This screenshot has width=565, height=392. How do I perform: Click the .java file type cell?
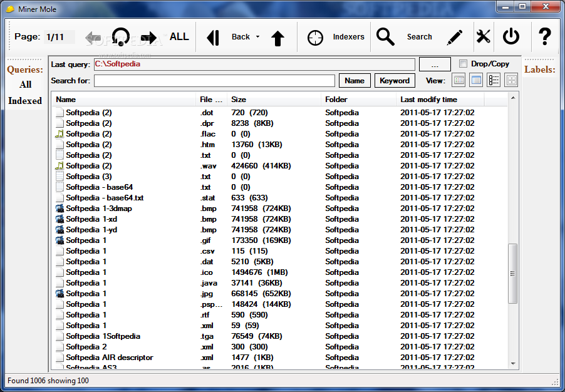click(x=209, y=283)
